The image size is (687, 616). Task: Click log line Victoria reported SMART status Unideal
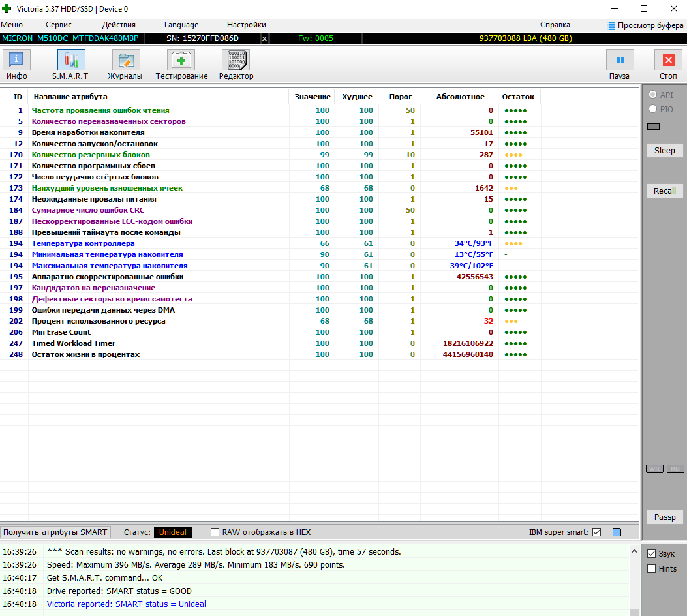point(126,604)
